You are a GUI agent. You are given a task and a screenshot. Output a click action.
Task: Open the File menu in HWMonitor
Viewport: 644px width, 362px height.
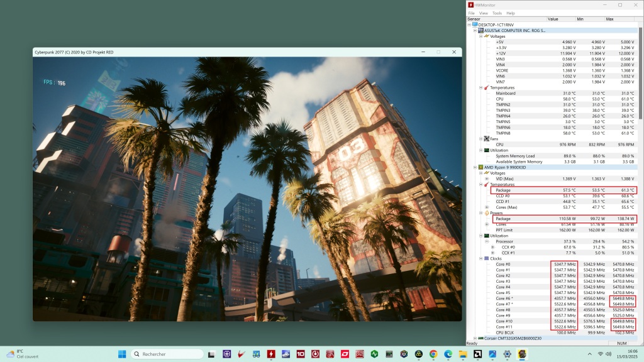471,13
